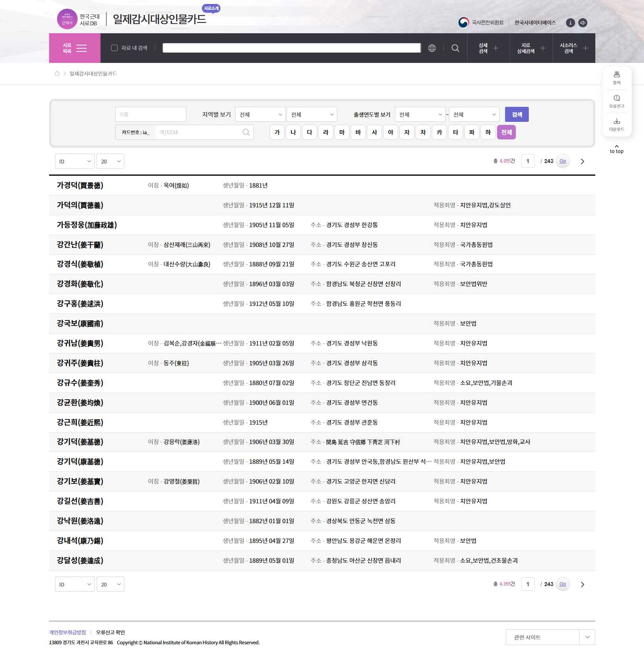Click the info icon in header
Image resolution: width=644 pixels, height=666 pixels.
570,23
